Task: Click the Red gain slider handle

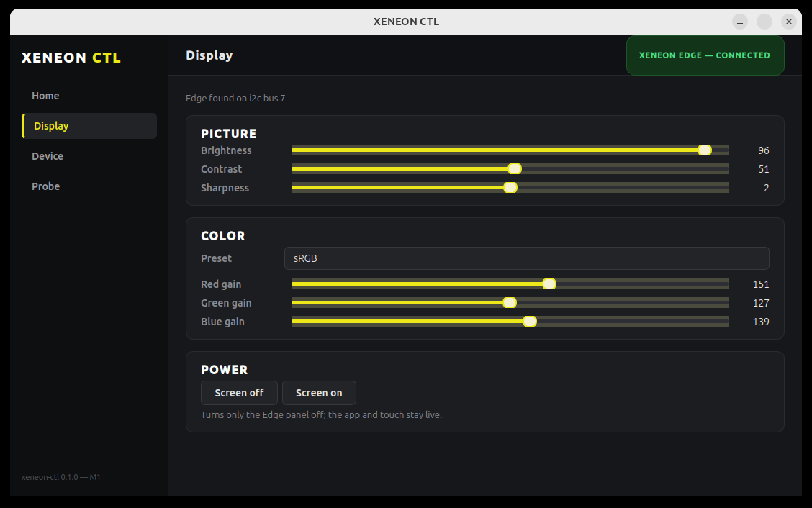Action: point(549,284)
